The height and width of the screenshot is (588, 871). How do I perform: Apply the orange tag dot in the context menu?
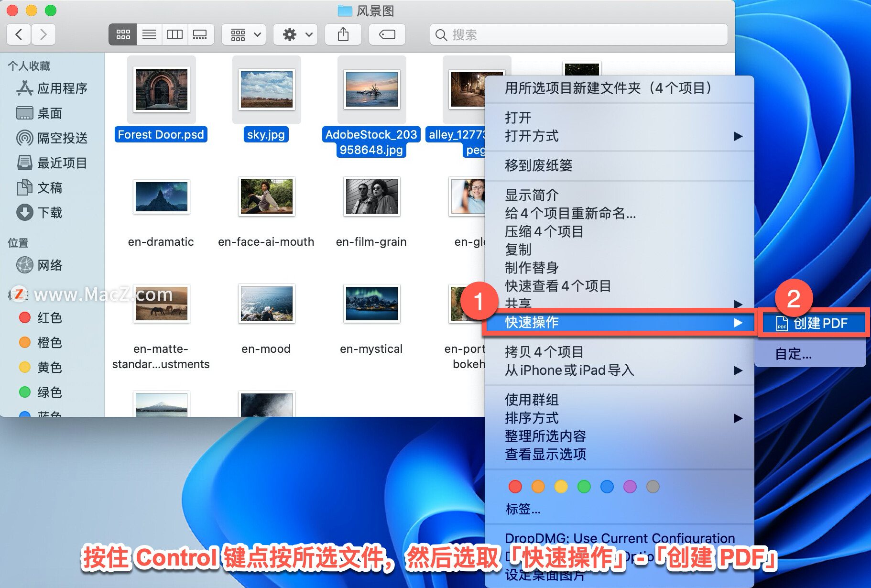pos(538,487)
